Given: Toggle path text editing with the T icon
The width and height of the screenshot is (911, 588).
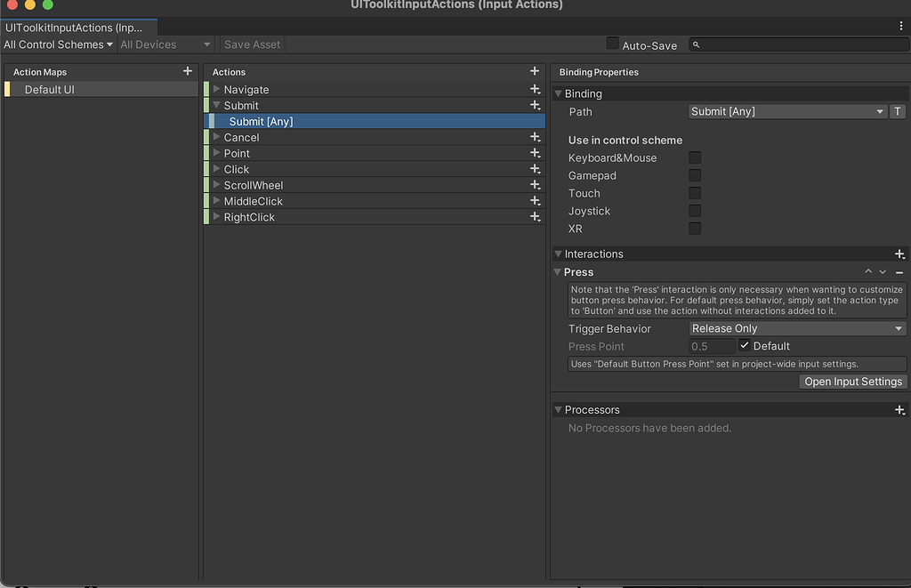Looking at the screenshot, I should (897, 111).
